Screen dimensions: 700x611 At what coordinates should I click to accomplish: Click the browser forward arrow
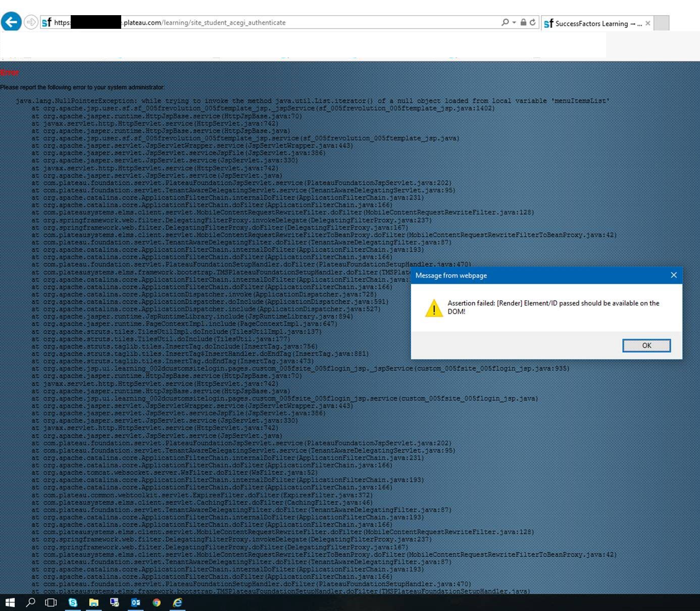coord(31,22)
